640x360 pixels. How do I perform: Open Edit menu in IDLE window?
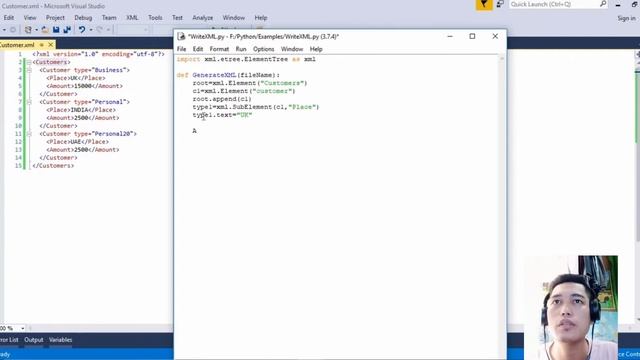click(198, 49)
